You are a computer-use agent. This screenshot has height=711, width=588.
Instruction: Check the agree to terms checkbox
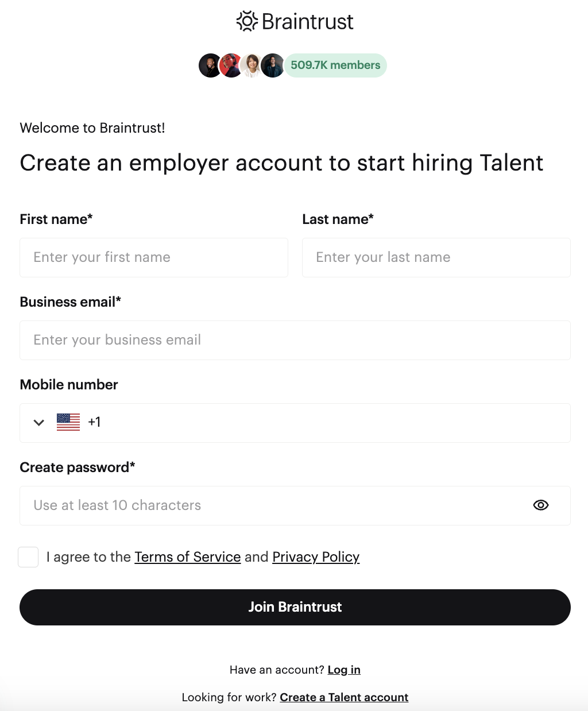click(x=28, y=557)
